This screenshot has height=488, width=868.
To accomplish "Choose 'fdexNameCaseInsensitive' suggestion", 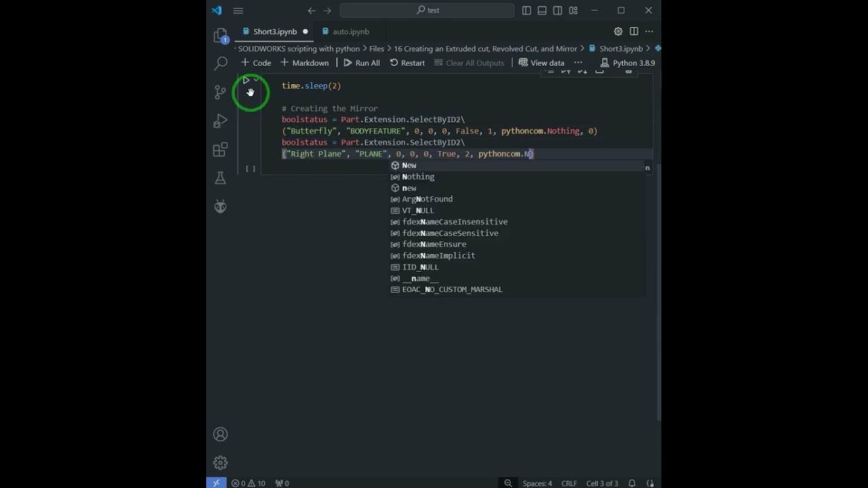I will (x=516, y=222).
